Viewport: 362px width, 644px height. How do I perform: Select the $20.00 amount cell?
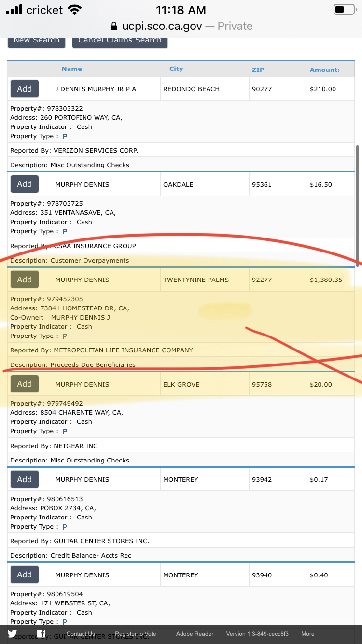[x=321, y=384]
